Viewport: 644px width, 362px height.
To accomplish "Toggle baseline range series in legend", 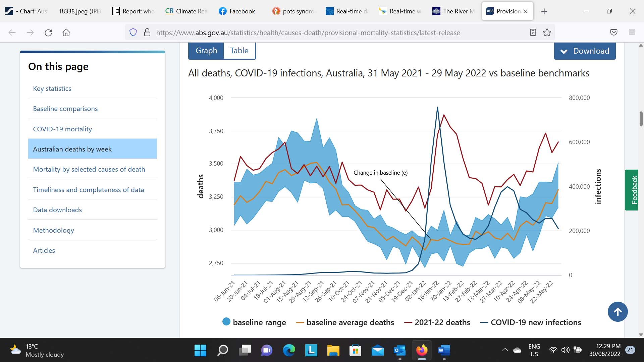I will pyautogui.click(x=254, y=322).
